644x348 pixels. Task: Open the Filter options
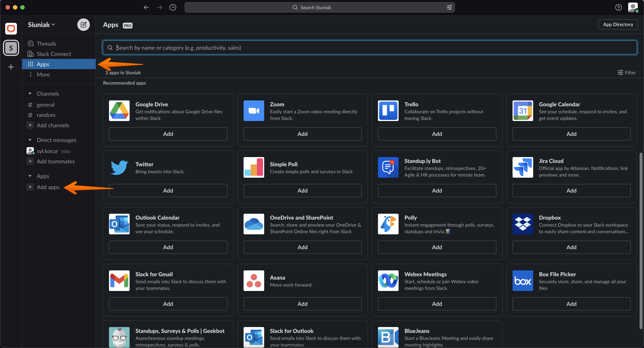tap(627, 72)
